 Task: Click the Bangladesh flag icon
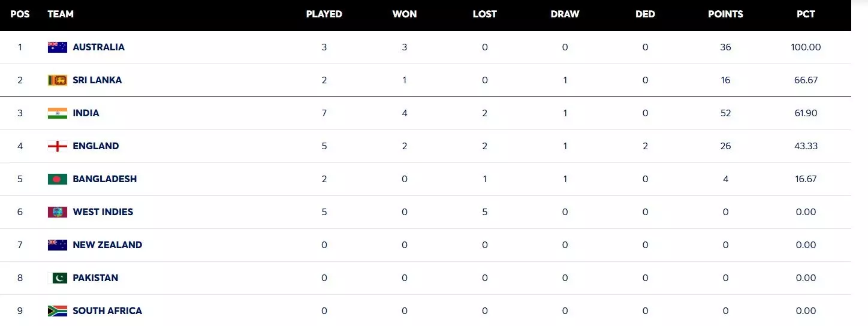click(58, 179)
